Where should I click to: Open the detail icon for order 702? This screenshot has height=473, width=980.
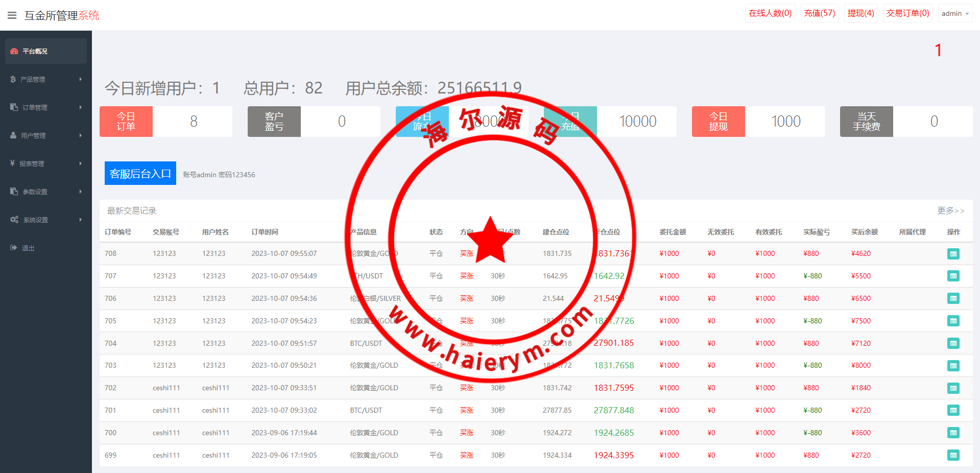coord(953,388)
